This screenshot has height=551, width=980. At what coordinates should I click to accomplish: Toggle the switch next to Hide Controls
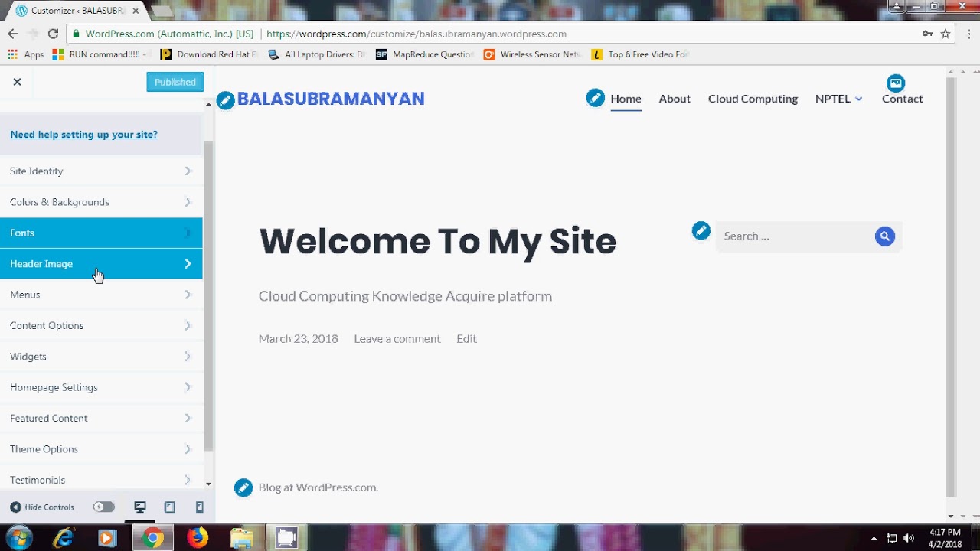(x=104, y=507)
